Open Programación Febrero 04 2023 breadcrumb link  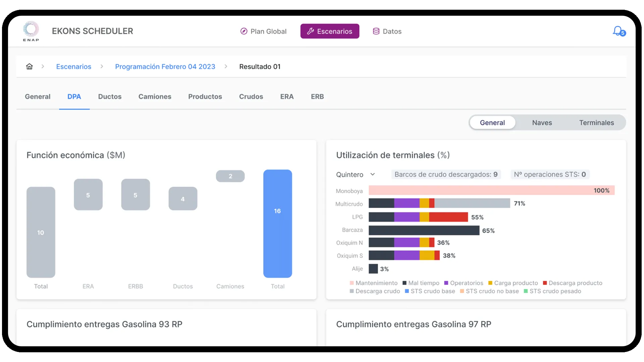click(165, 66)
